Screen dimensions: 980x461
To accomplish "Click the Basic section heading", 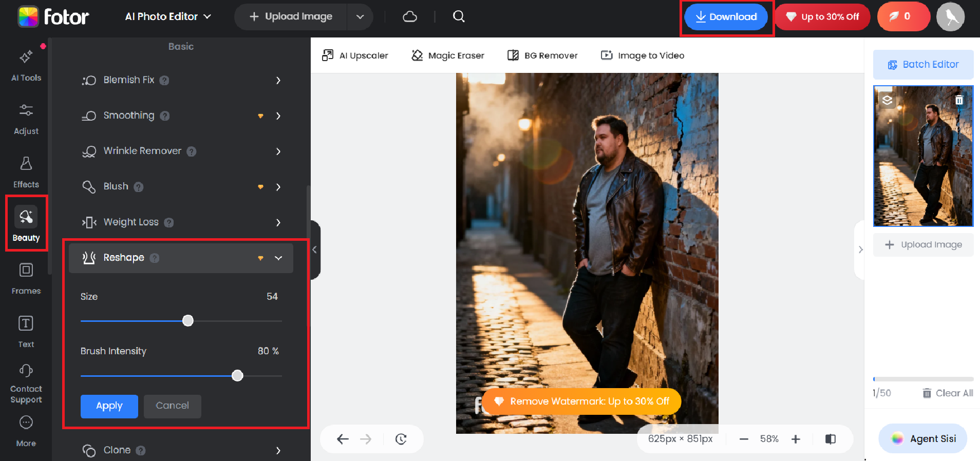I will point(181,46).
